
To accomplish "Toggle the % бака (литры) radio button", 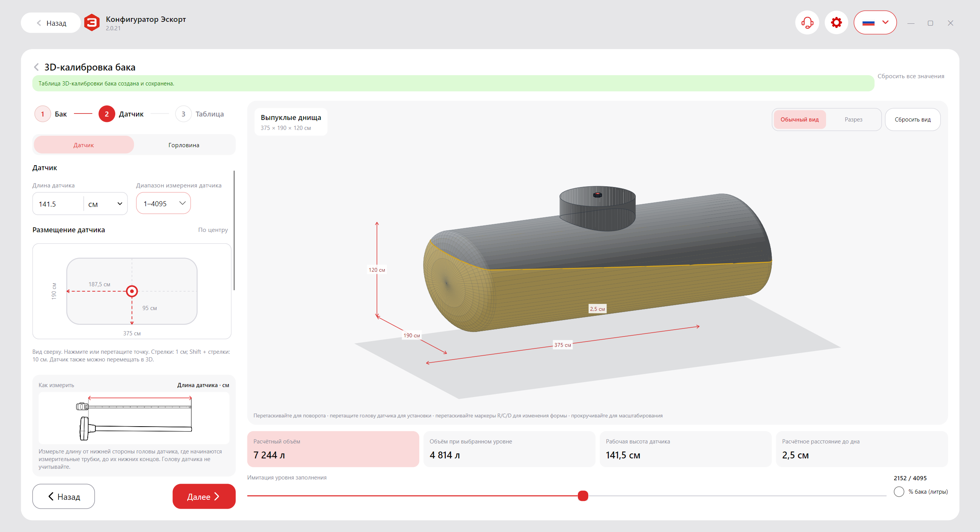I will point(899,492).
